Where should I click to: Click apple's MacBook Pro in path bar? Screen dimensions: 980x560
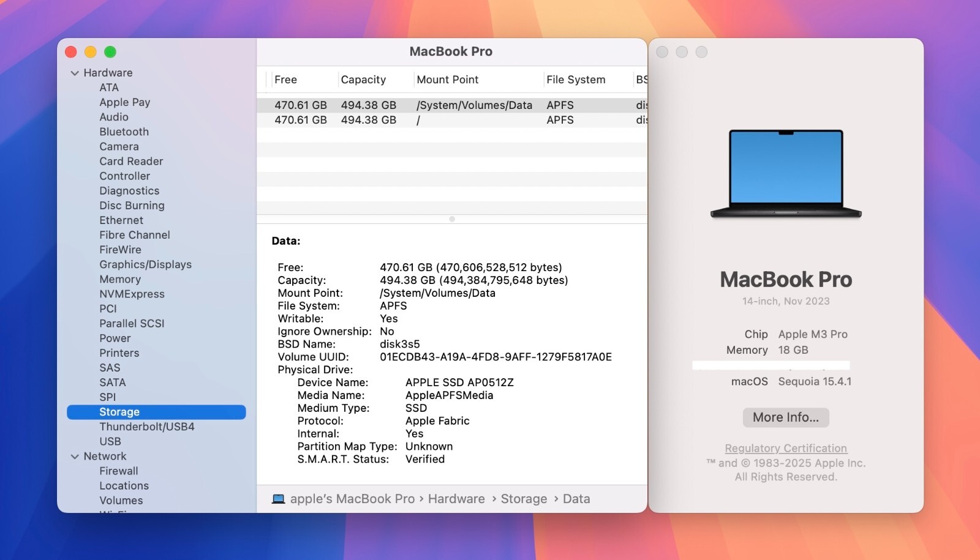pos(353,499)
